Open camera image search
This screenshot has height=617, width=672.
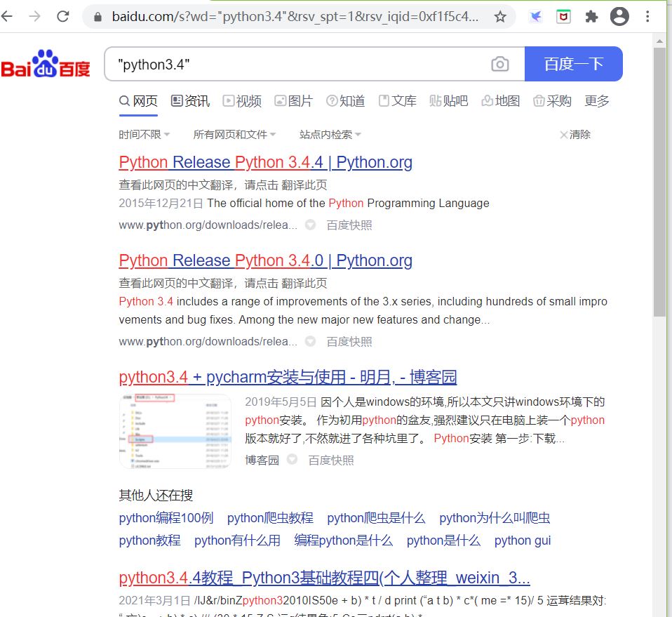tap(499, 64)
